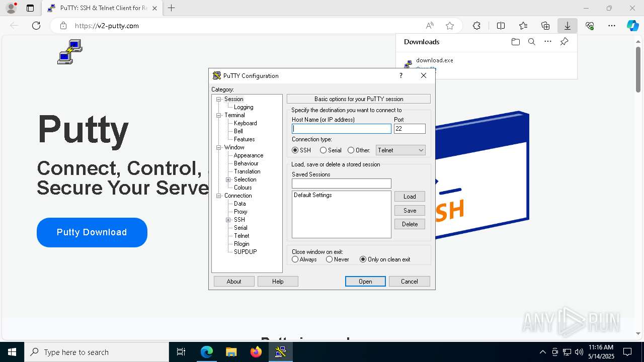Select the Keyboard category
Image resolution: width=644 pixels, height=362 pixels.
246,123
